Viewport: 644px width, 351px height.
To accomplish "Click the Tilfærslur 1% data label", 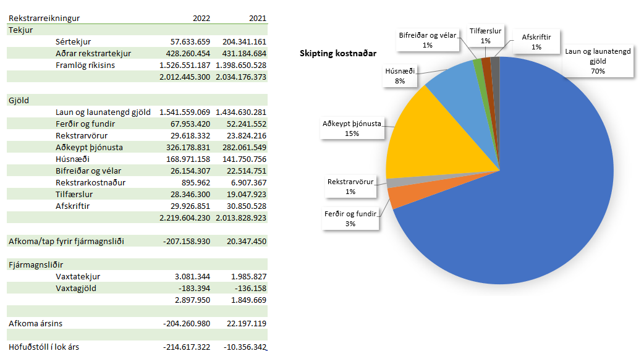I will pyautogui.click(x=485, y=36).
